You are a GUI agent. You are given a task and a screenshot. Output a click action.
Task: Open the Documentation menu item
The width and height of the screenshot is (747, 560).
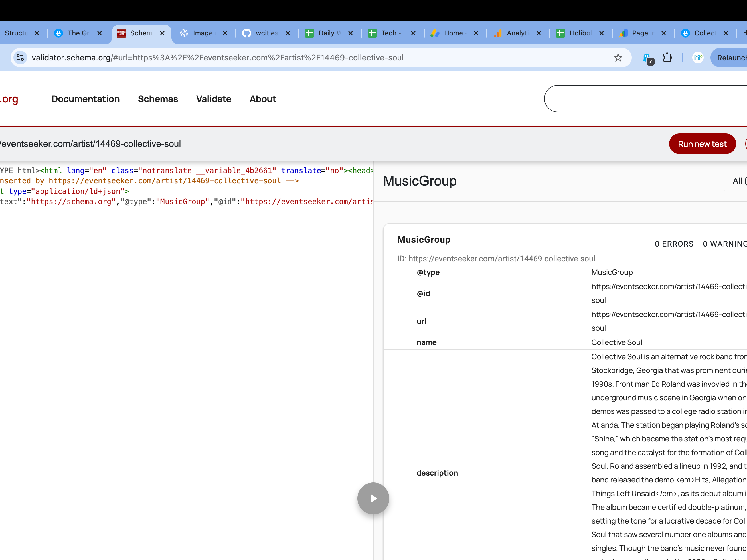[x=86, y=99]
